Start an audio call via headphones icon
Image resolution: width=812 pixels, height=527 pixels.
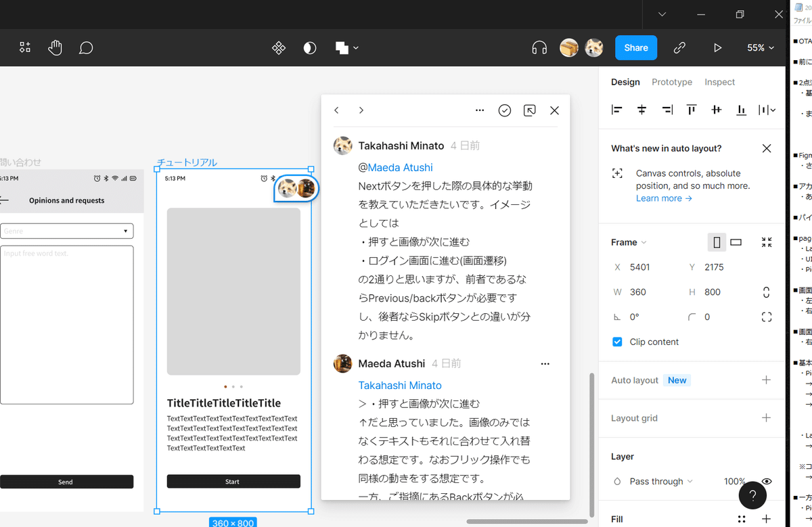coord(539,47)
